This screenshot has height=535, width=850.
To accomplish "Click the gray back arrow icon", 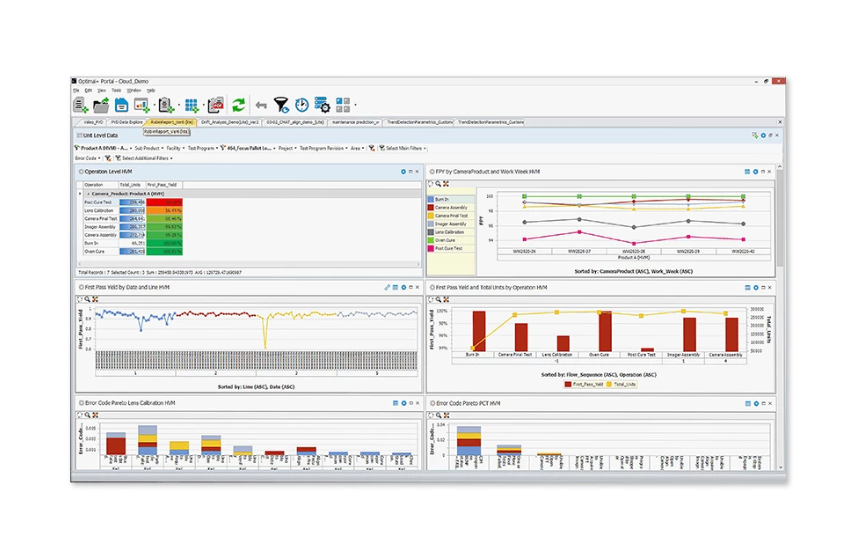I will 261,105.
